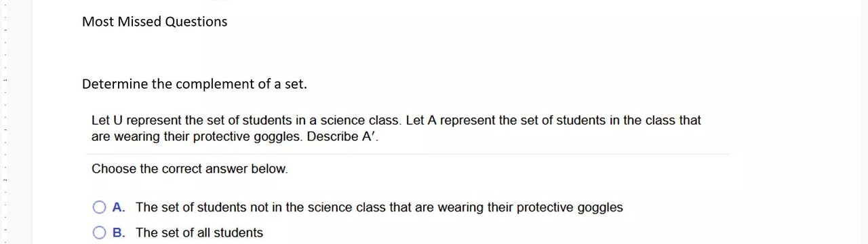Click 'Determine the complement of a set.' line

coord(195,84)
